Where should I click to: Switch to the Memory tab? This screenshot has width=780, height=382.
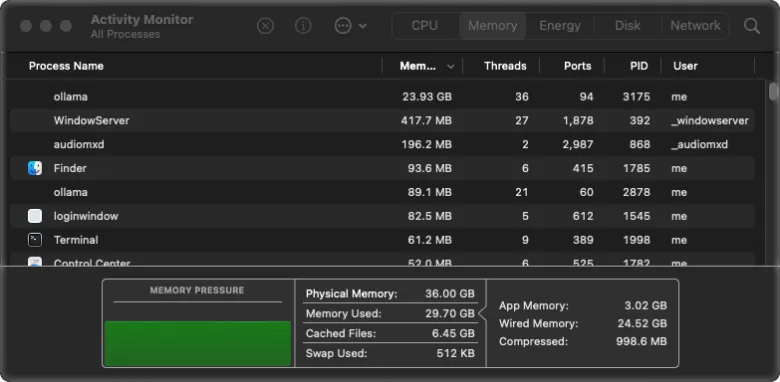point(492,25)
